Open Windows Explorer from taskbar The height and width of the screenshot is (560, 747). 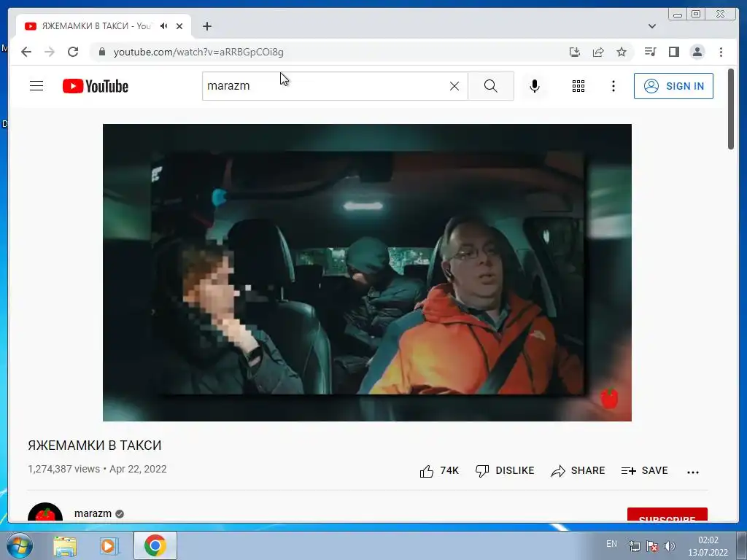(65, 545)
